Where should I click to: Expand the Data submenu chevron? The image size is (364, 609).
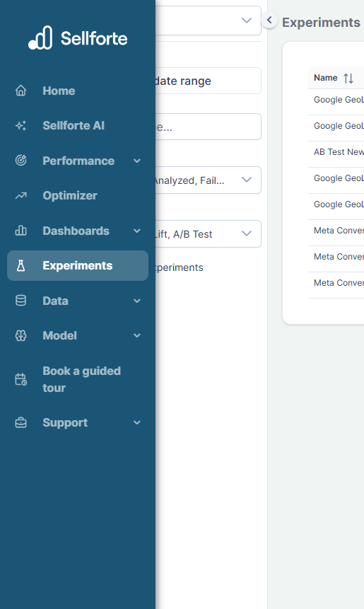(x=137, y=301)
